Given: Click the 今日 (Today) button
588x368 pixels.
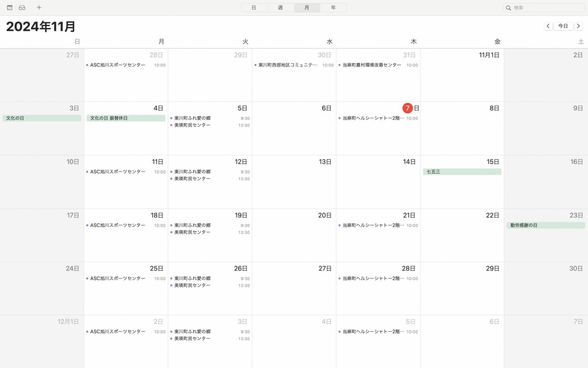Looking at the screenshot, I should click(x=563, y=26).
